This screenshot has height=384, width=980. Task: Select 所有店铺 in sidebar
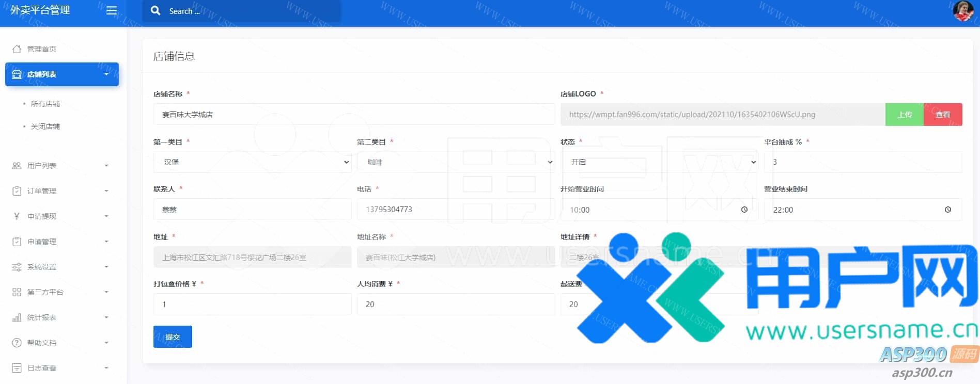click(45, 104)
